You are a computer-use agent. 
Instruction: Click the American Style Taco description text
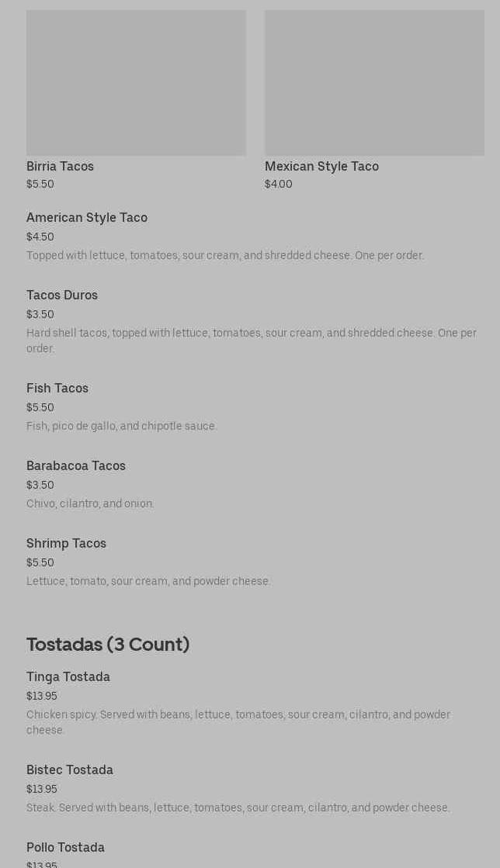(225, 256)
